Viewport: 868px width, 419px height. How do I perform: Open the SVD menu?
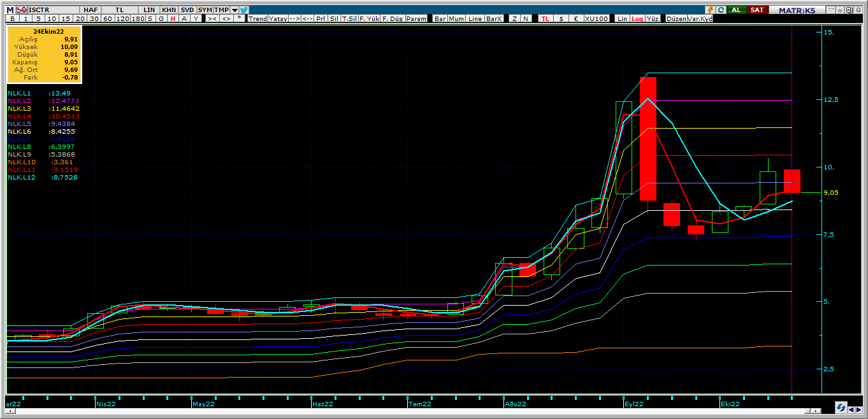187,10
